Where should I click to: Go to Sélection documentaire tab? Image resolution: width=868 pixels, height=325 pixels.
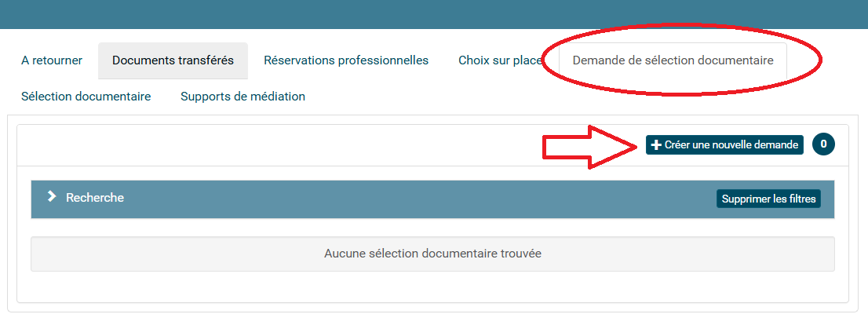click(x=86, y=97)
